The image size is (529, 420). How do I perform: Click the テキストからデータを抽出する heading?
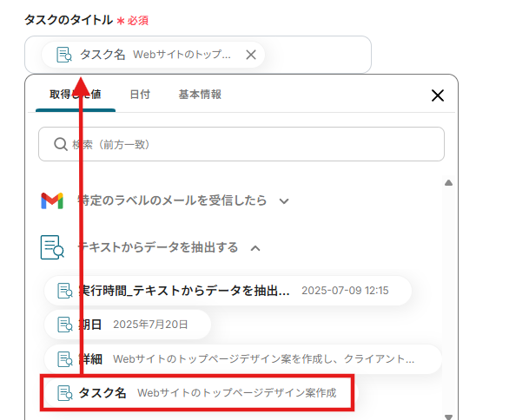[x=158, y=247]
